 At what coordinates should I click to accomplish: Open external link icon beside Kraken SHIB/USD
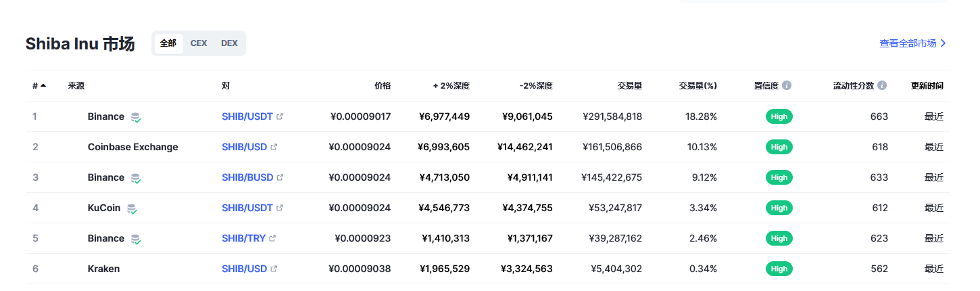tap(274, 269)
